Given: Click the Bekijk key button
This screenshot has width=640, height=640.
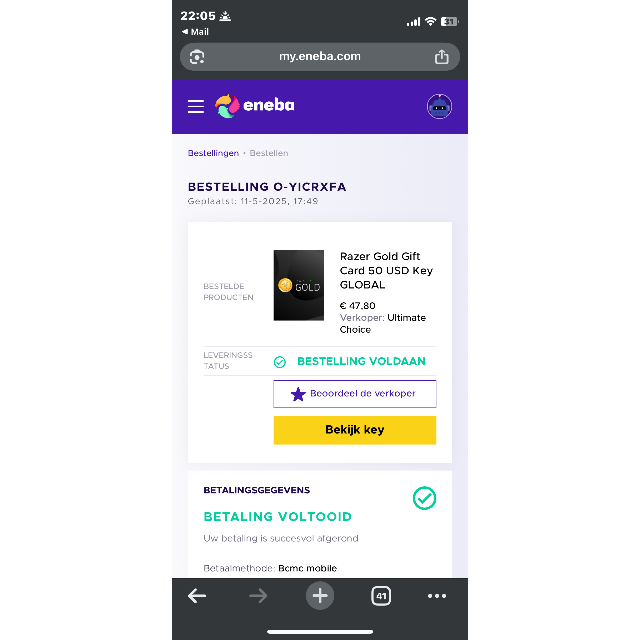Looking at the screenshot, I should (x=355, y=430).
